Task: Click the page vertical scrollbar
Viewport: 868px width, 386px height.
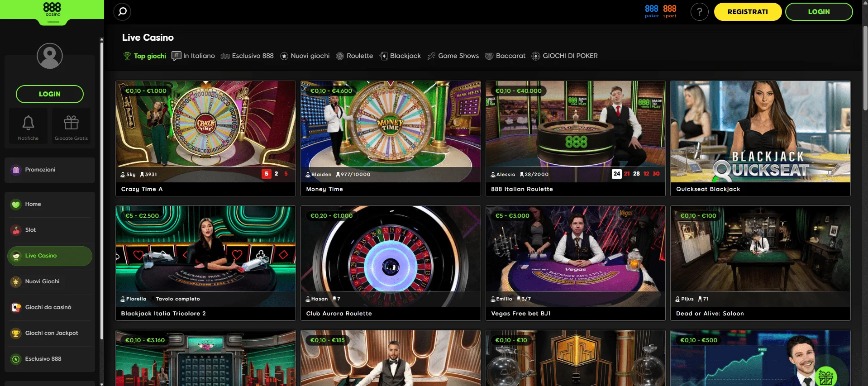Action: coord(865,68)
